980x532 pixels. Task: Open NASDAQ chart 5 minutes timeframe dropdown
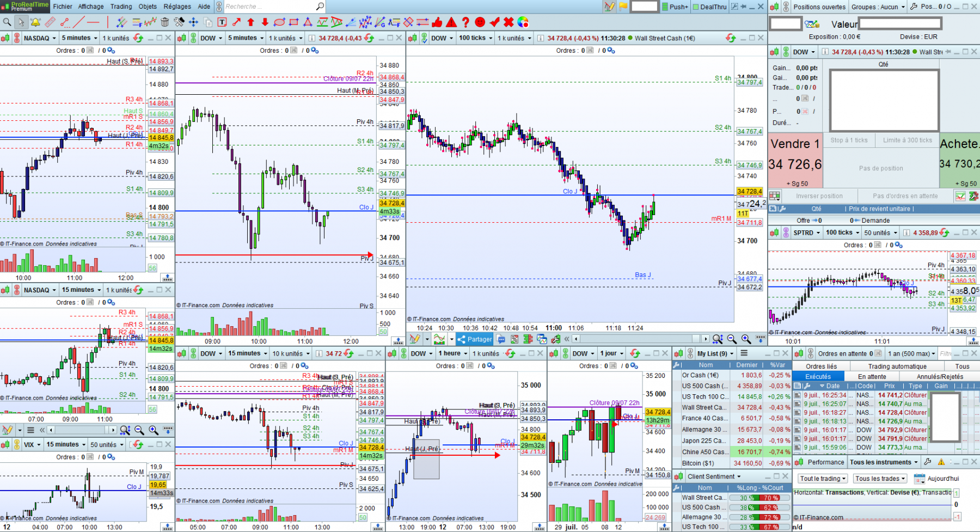coord(79,38)
